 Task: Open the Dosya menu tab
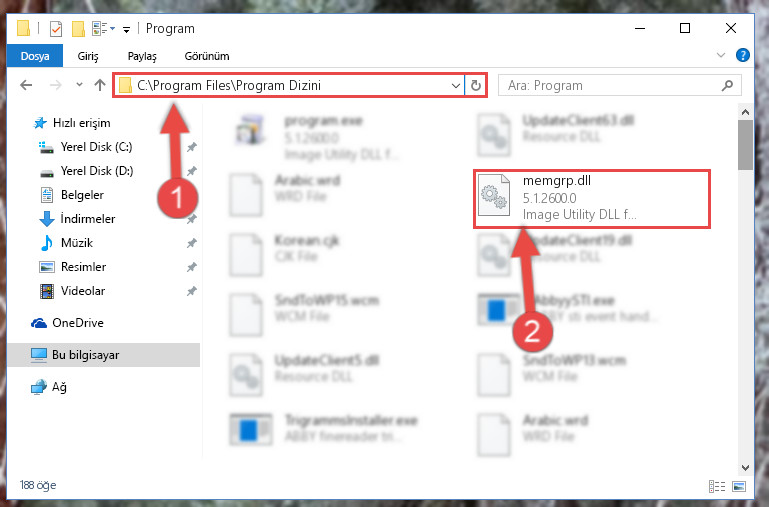click(35, 56)
